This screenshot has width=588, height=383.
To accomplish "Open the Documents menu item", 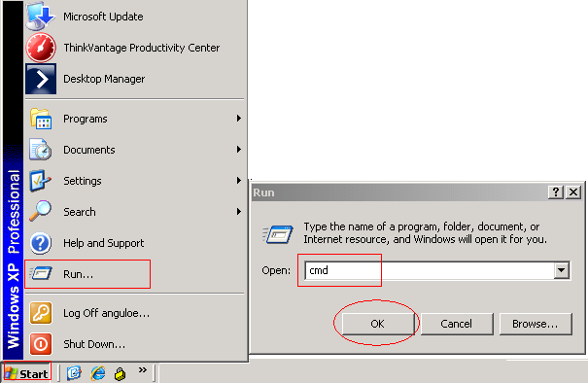I will click(135, 150).
